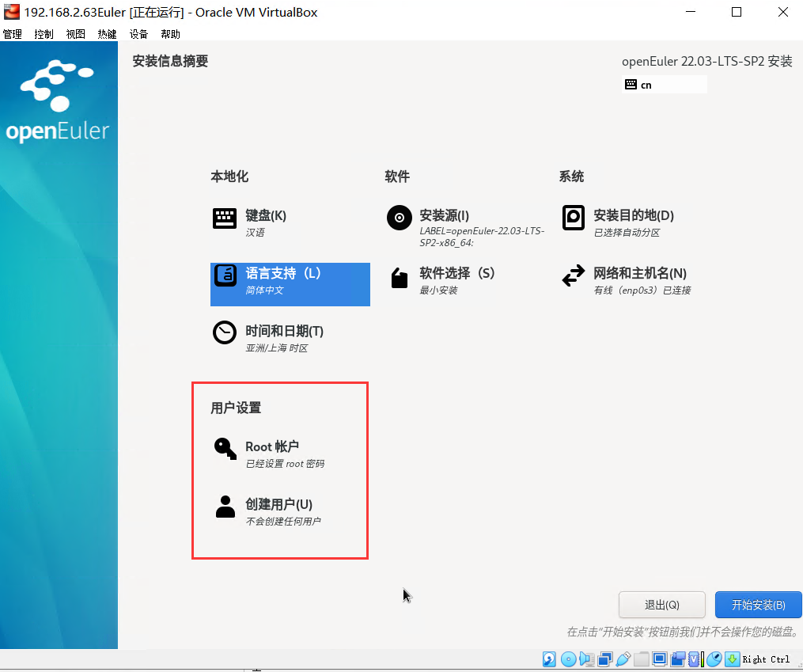Click the USB devices status icon

623,659
